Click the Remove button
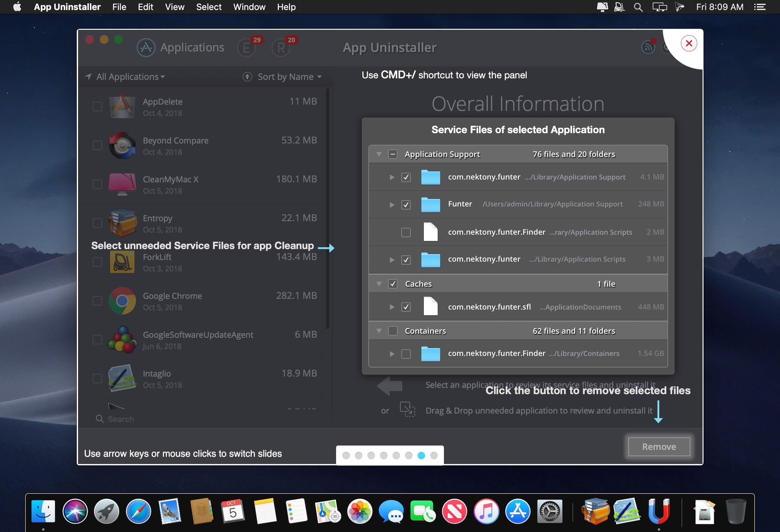This screenshot has height=532, width=780. click(x=659, y=446)
